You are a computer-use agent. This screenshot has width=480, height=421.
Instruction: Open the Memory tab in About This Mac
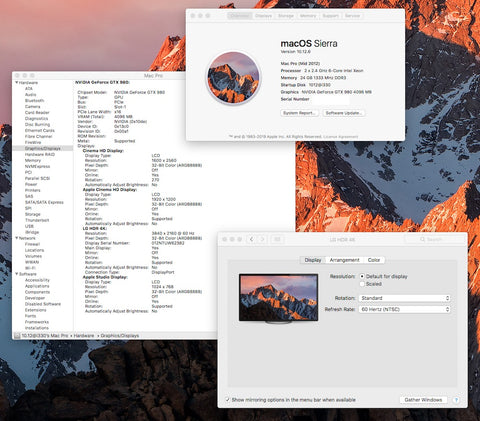point(308,16)
